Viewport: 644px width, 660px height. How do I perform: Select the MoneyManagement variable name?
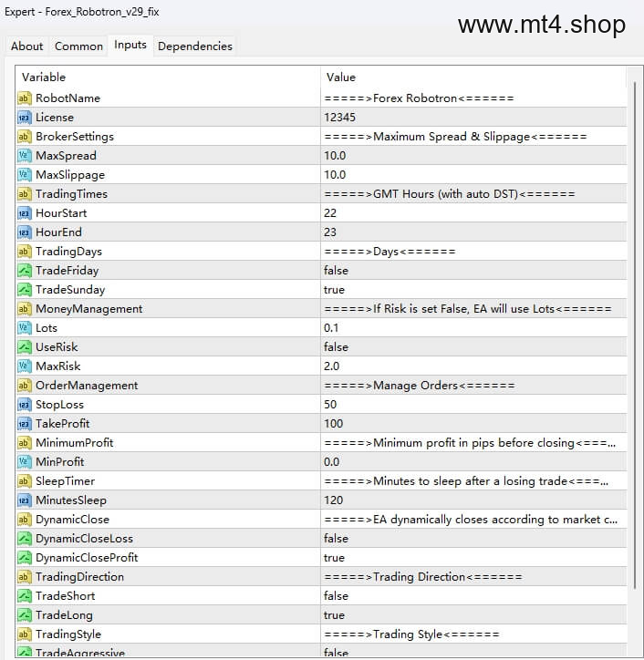[88, 309]
